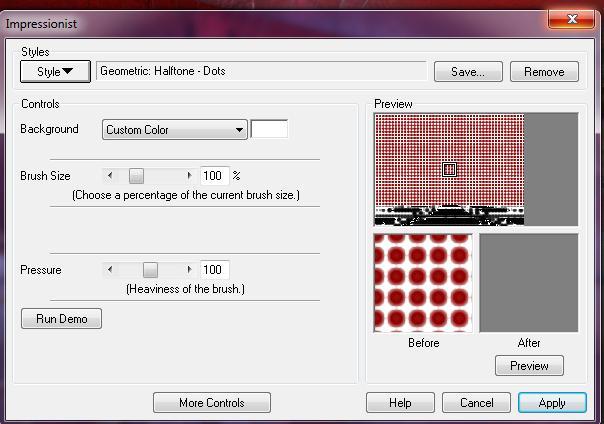Click the large preview image thumbnail
The image size is (604, 424).
point(449,169)
